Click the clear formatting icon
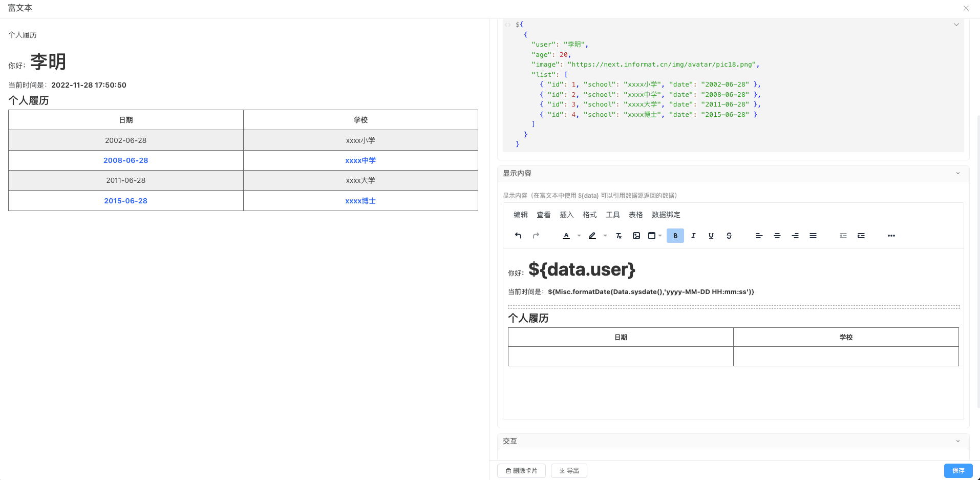 point(619,236)
